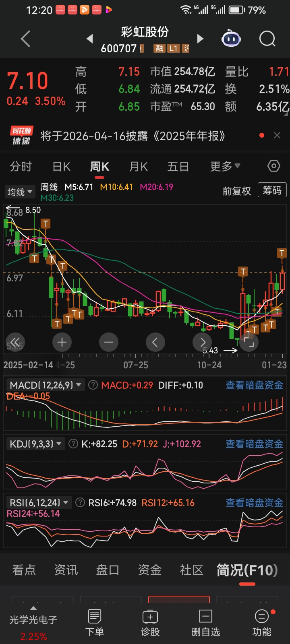Screen dimensions: 290x644
Task: Open MACD help question mark
Action: click(93, 385)
